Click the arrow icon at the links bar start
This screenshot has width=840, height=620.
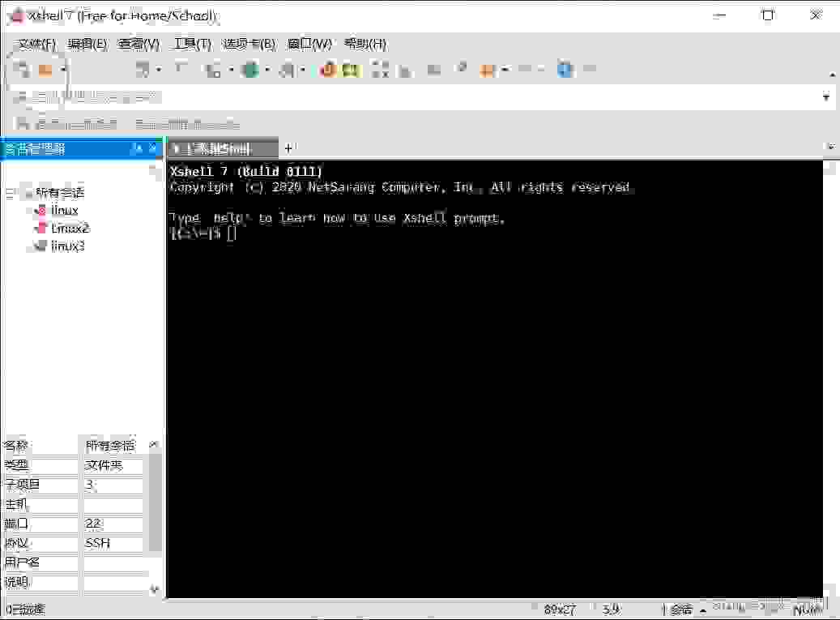(x=21, y=124)
